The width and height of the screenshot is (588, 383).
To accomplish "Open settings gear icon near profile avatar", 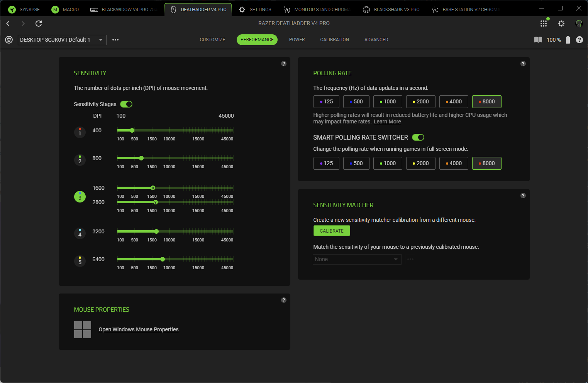I will click(561, 24).
